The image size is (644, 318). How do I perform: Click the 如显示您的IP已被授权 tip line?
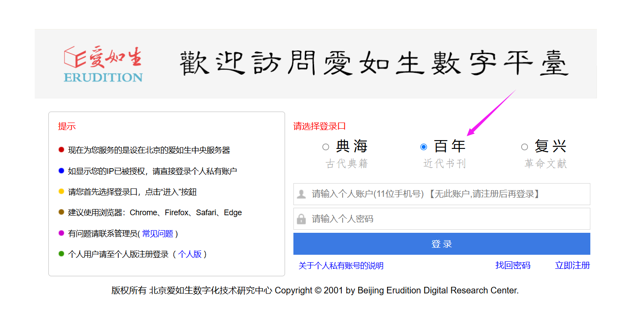tap(153, 171)
